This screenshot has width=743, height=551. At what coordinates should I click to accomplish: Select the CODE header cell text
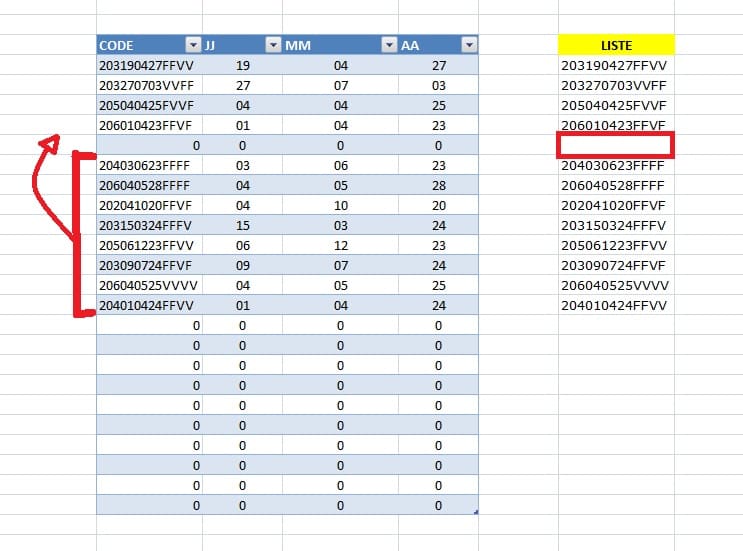coord(117,45)
